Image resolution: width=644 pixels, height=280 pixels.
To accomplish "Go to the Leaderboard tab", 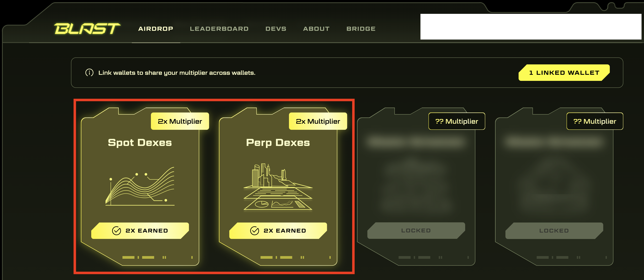I will (x=219, y=29).
